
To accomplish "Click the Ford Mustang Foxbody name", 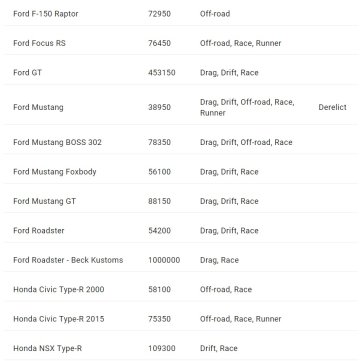I will coord(55,172).
